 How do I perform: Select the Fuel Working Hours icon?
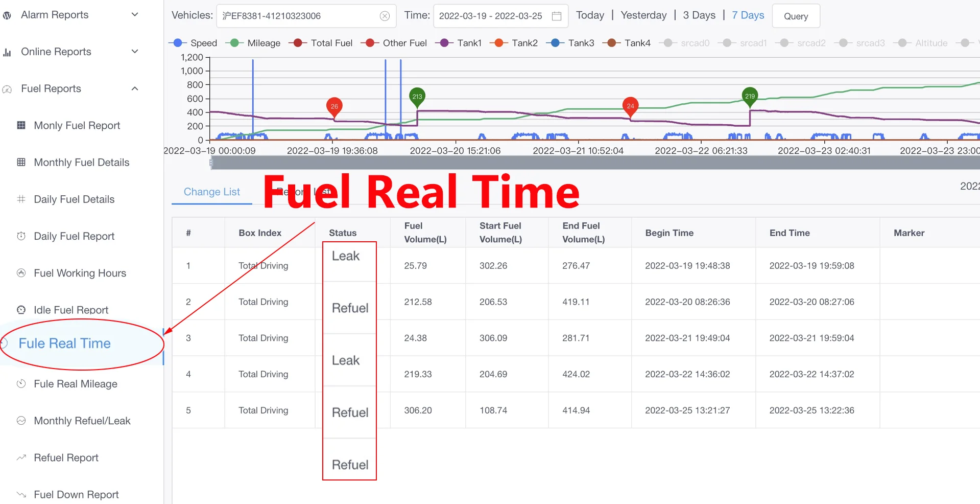pyautogui.click(x=21, y=273)
